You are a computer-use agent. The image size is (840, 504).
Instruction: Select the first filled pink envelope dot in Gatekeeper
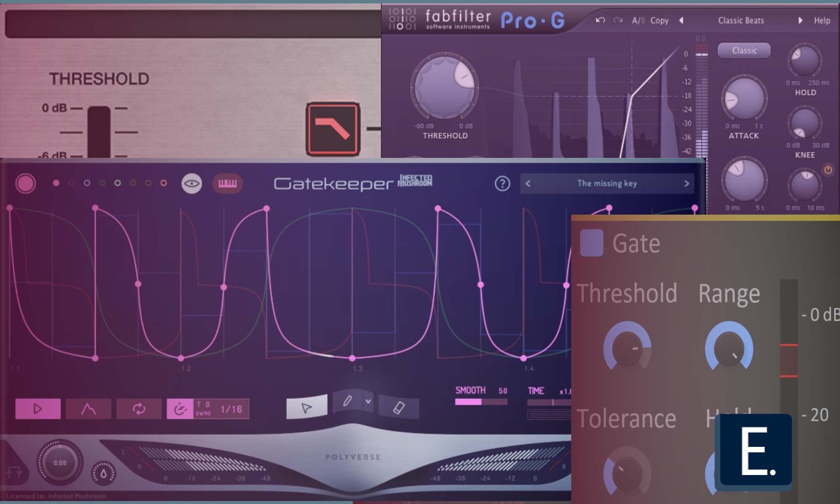tap(56, 183)
